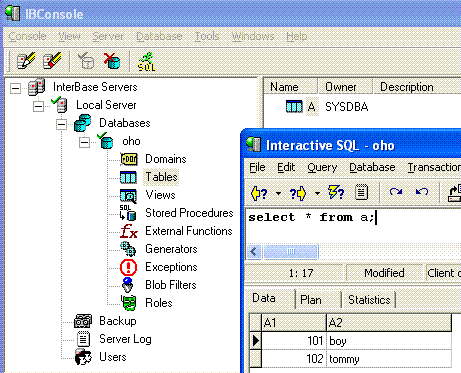461x373 pixels.
Task: Run query with the lightning Execute icon
Action: tap(336, 193)
